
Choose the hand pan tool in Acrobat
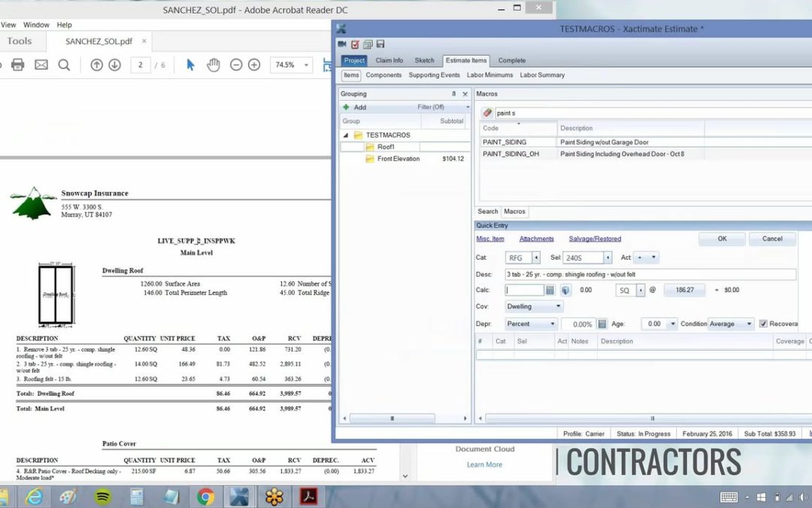[213, 65]
